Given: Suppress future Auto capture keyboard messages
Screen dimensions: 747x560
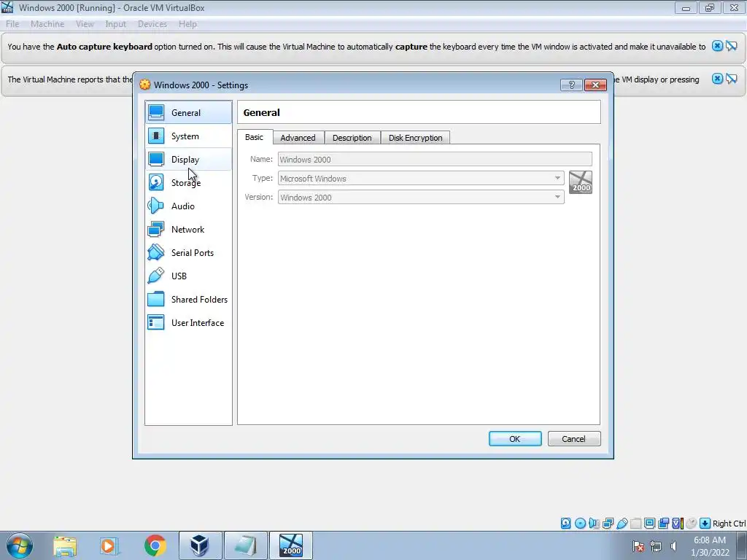Looking at the screenshot, I should click(731, 46).
